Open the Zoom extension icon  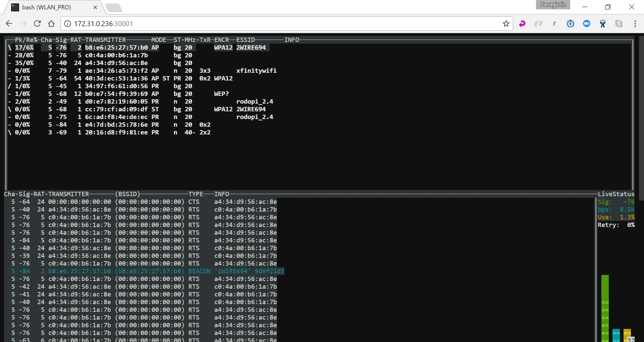coord(587,23)
